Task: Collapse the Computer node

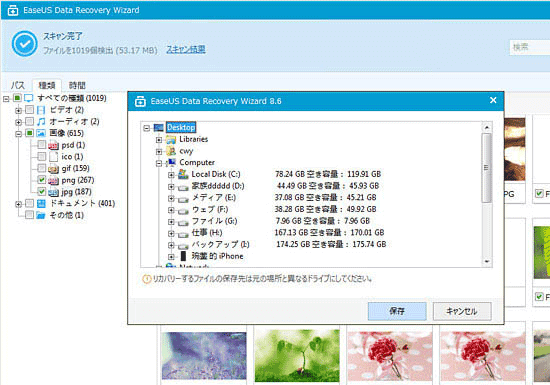Action: click(159, 163)
